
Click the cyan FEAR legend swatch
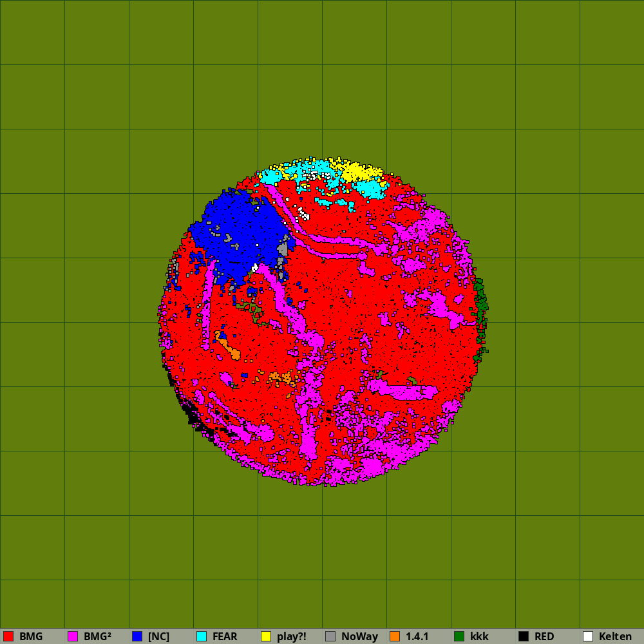point(202,636)
